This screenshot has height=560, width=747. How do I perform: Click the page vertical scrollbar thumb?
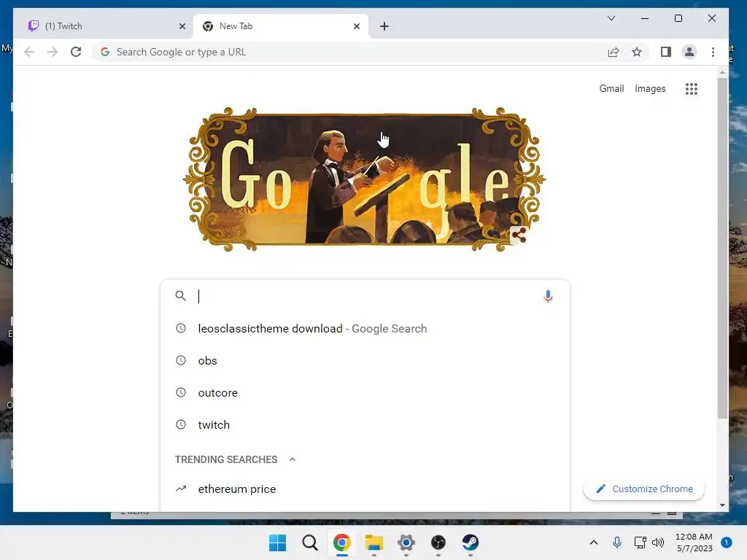tap(722, 248)
